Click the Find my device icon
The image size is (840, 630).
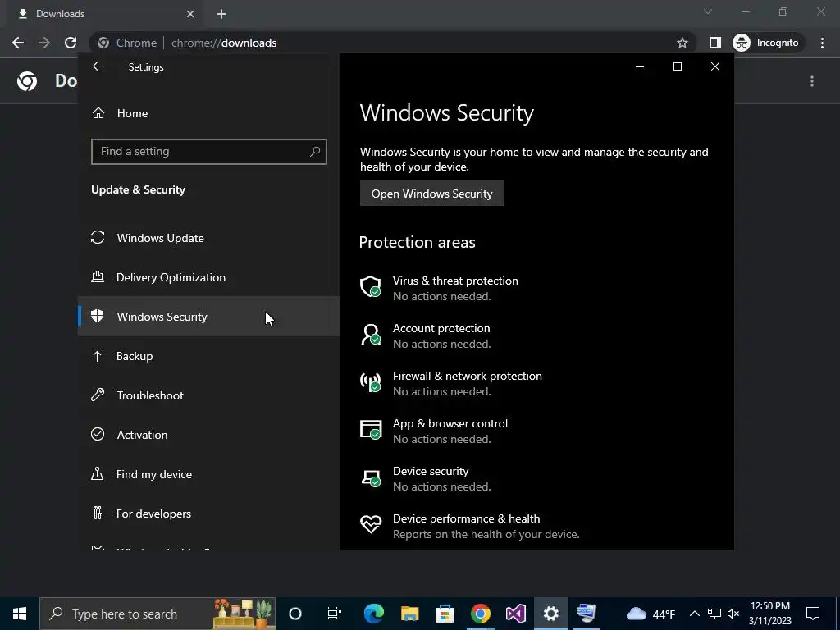(97, 473)
